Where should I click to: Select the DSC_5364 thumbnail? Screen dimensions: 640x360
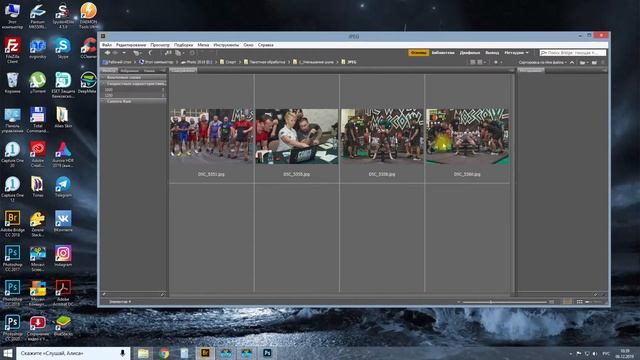click(x=467, y=136)
